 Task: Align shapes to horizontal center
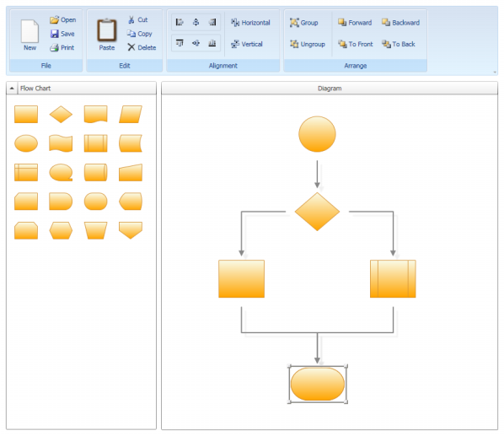(196, 22)
